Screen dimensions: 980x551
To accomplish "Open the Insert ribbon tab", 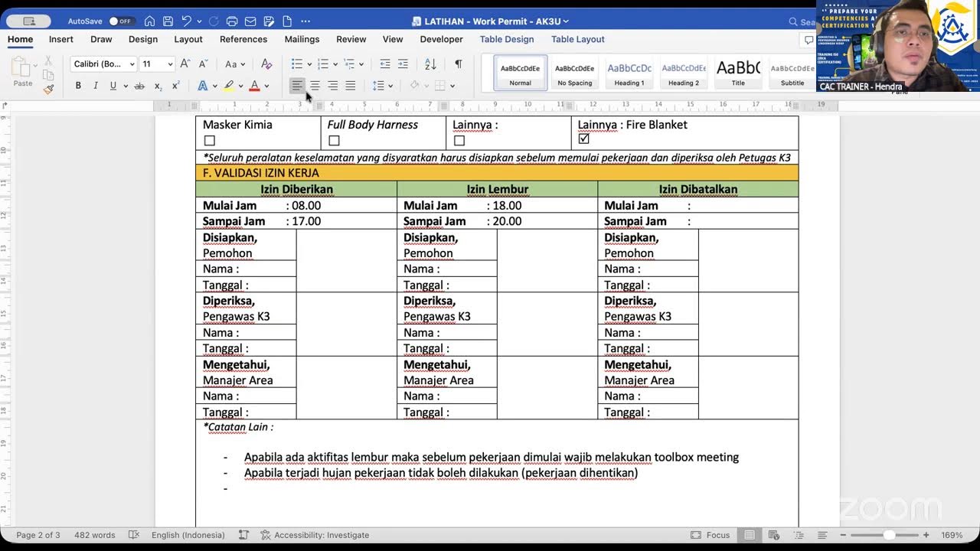I will [x=61, y=39].
